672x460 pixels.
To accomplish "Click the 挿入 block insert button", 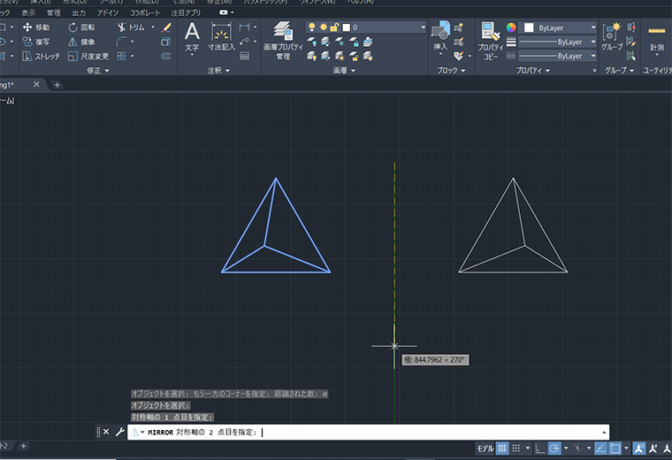I will 440,36.
